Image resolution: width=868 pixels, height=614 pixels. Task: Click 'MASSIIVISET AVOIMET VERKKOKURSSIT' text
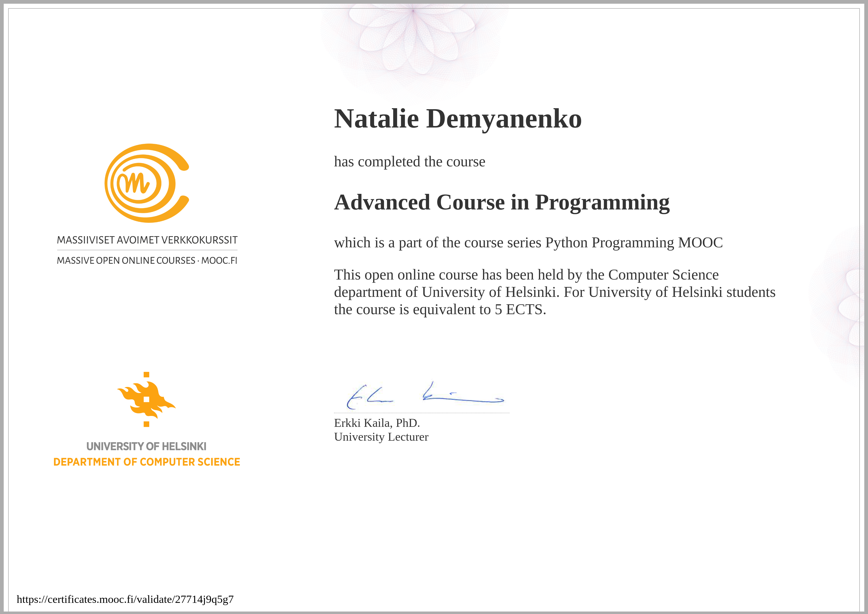(147, 240)
